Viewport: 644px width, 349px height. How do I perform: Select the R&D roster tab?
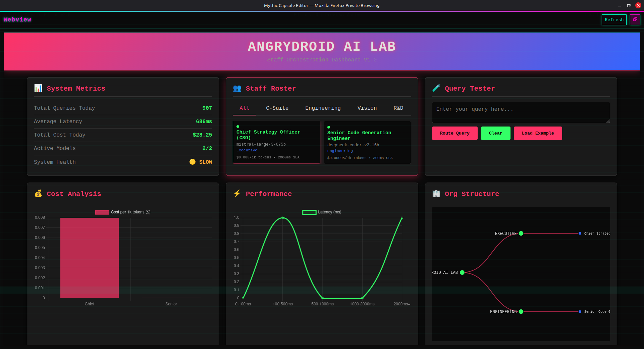tap(398, 108)
